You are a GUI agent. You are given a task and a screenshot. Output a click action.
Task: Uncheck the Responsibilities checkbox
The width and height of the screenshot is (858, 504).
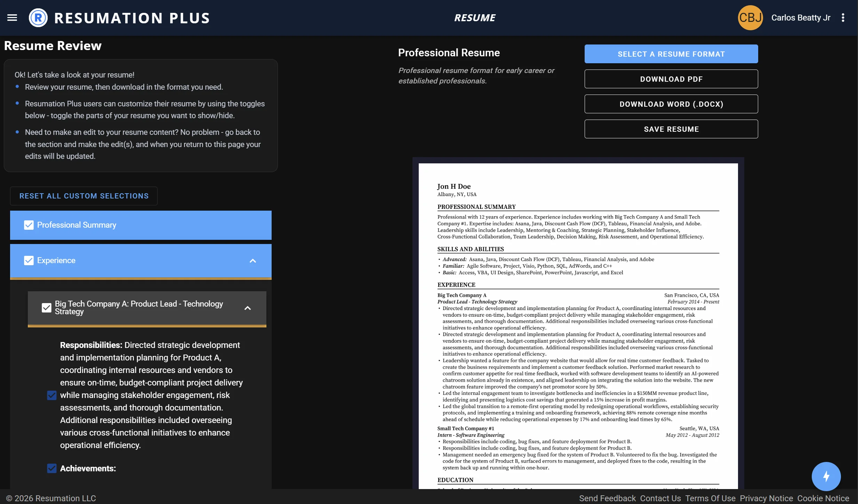[52, 395]
